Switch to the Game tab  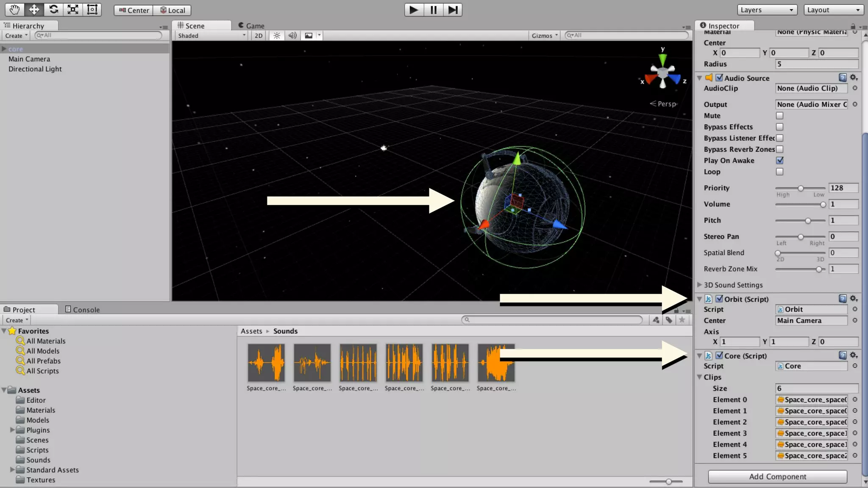251,26
